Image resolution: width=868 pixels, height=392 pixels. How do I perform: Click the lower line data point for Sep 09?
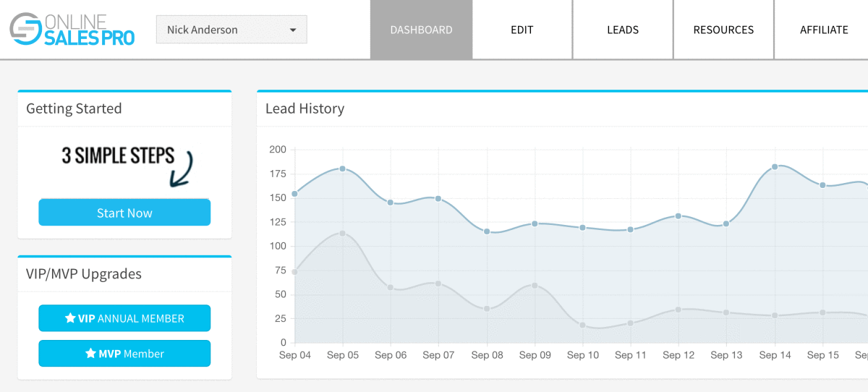click(535, 285)
